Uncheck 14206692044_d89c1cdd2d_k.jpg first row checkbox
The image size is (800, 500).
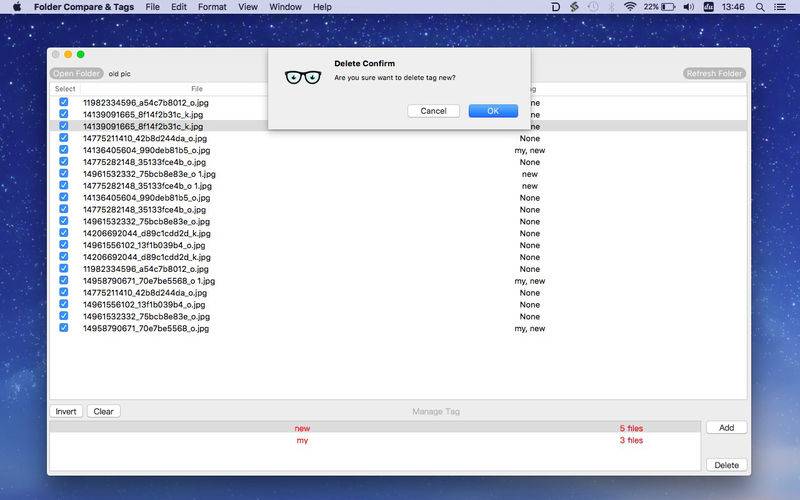coord(64,233)
